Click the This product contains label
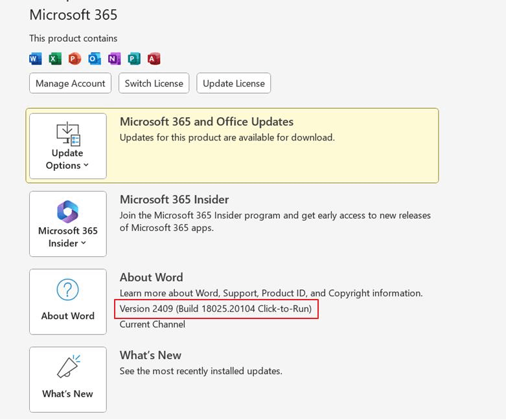The width and height of the screenshot is (506, 420). (x=73, y=38)
